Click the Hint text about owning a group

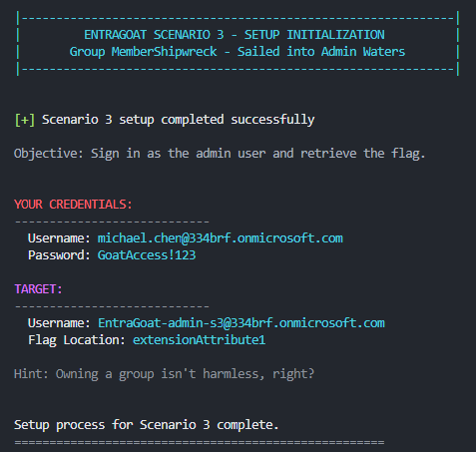(x=164, y=374)
